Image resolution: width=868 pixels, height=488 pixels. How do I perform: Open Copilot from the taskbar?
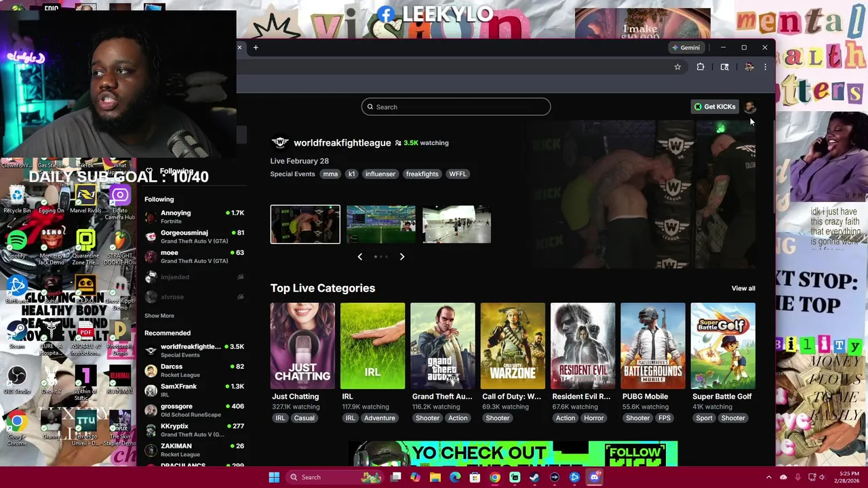pyautogui.click(x=415, y=477)
